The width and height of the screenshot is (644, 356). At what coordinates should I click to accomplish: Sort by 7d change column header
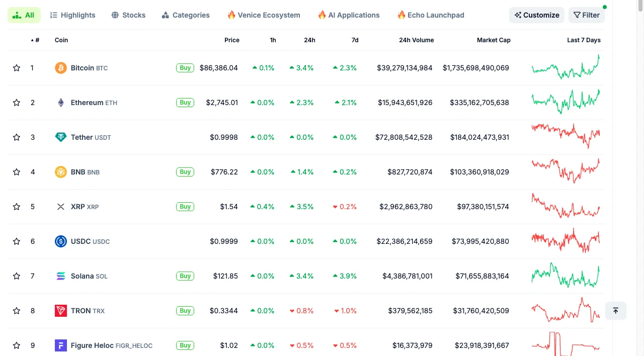pyautogui.click(x=355, y=40)
